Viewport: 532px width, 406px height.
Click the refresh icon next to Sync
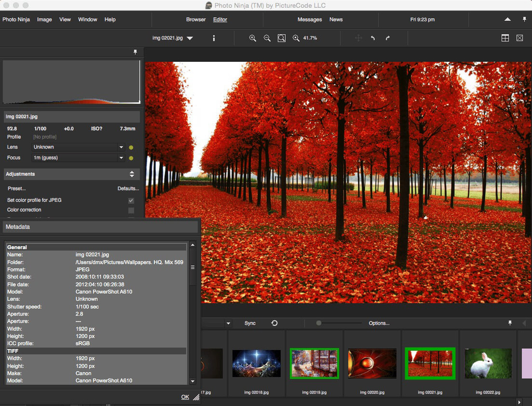tap(274, 323)
